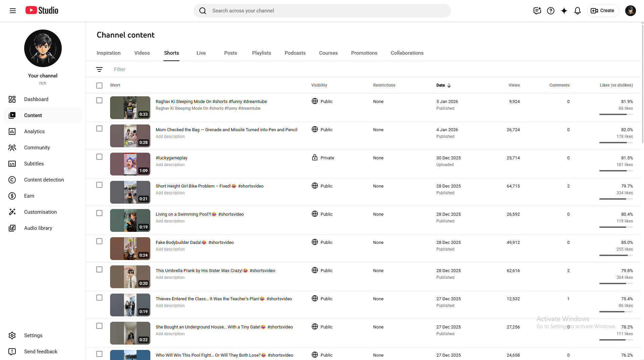Open the Promotions tab
Viewport: 644px width, 360px height.
(364, 53)
